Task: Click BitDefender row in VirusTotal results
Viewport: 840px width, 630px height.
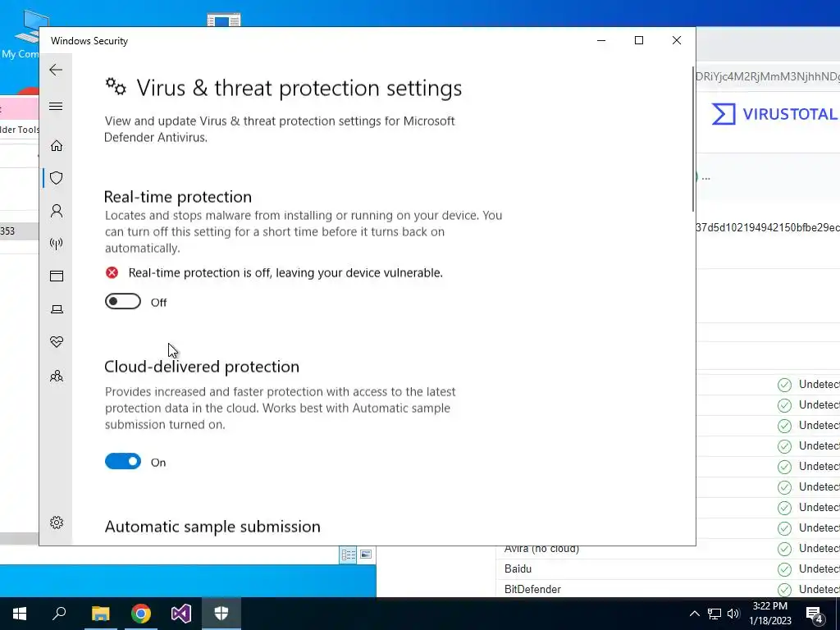Action: click(x=668, y=589)
